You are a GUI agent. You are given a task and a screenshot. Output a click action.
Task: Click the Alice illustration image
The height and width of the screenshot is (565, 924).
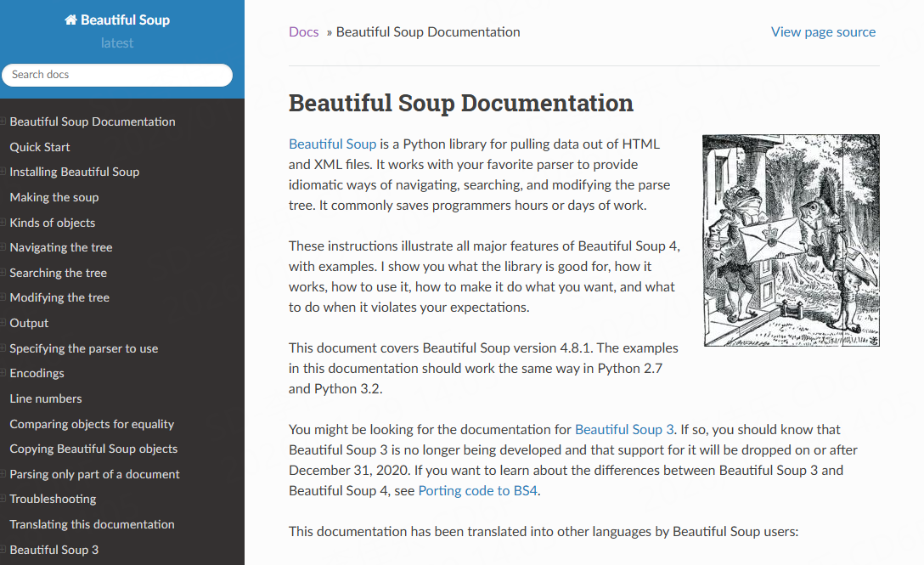791,240
